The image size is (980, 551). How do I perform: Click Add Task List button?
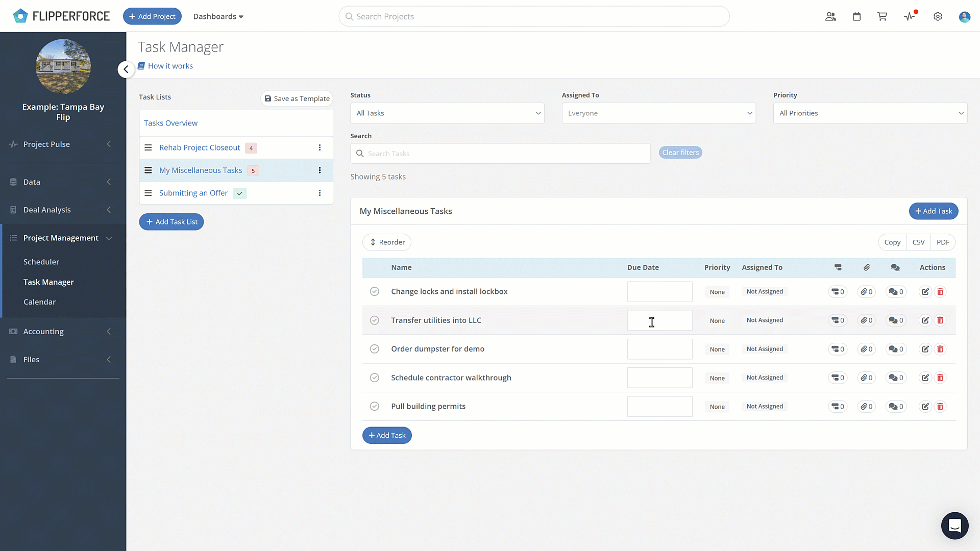(171, 222)
